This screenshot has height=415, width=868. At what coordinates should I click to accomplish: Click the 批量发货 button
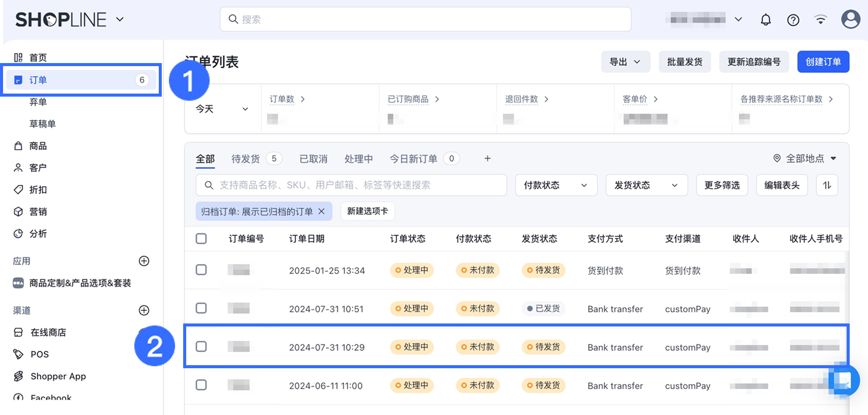point(684,62)
